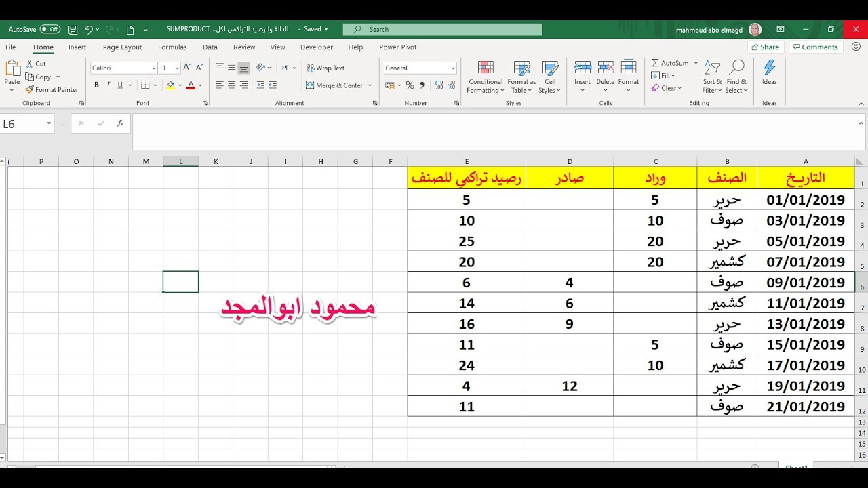This screenshot has width=868, height=488.
Task: Open Alignment settings dialog launcher
Action: coord(375,103)
